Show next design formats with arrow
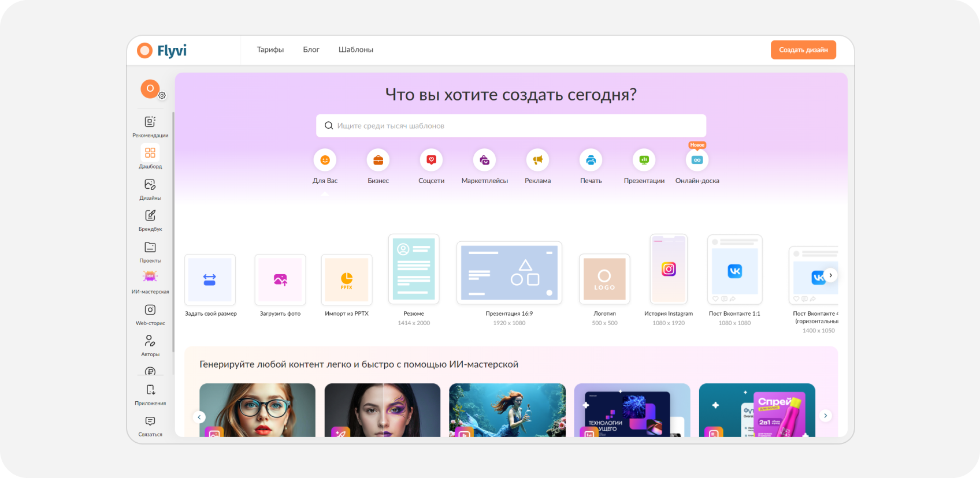 [x=830, y=275]
